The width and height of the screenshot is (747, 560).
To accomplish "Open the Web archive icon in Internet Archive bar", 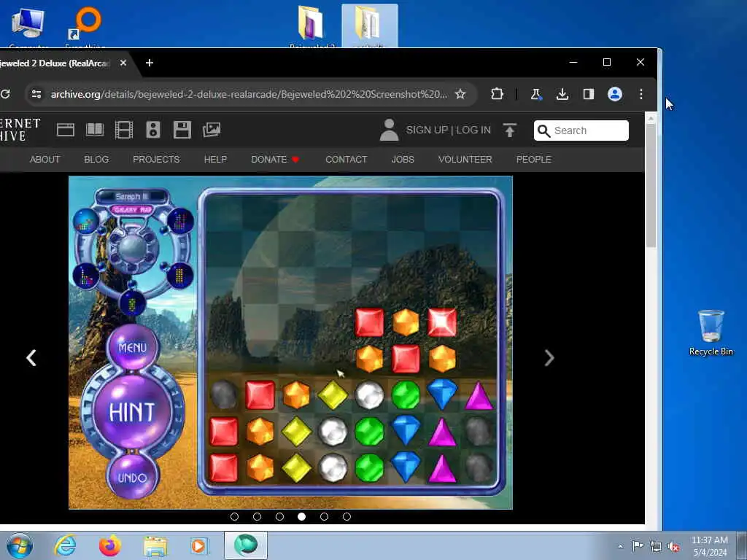I will click(65, 130).
